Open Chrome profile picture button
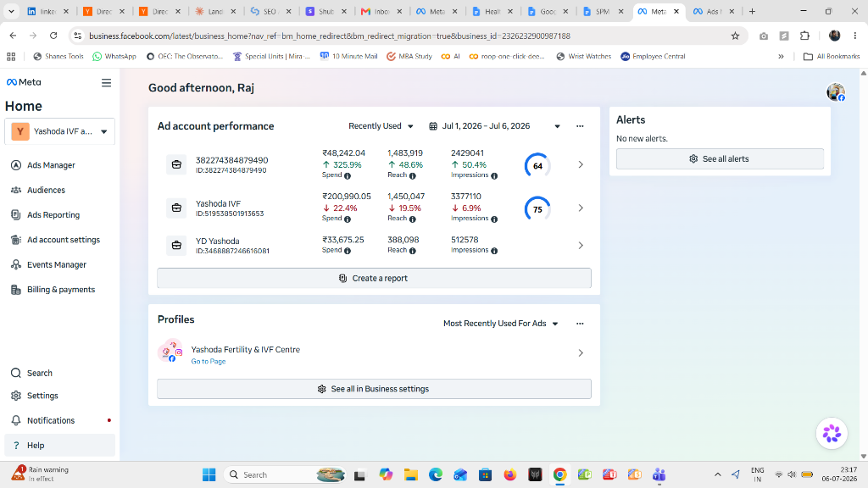This screenshot has height=488, width=868. [834, 36]
